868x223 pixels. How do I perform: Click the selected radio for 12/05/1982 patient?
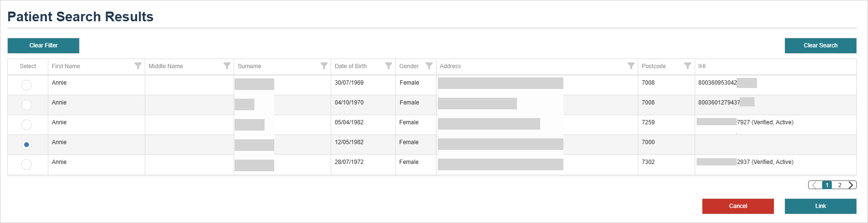click(x=27, y=145)
